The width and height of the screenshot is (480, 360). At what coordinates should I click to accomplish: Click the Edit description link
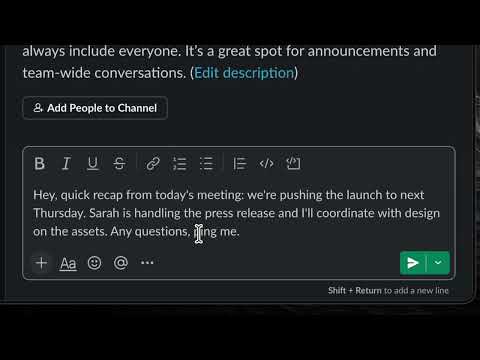coord(244,73)
